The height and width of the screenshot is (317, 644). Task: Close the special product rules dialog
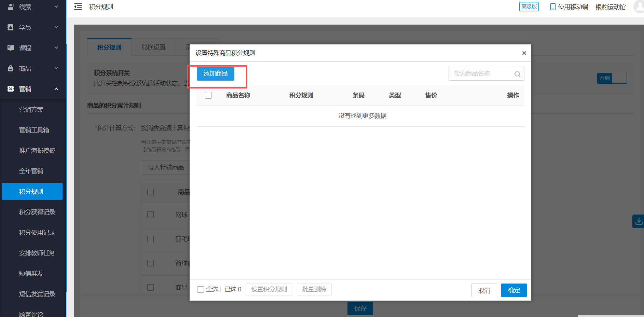[x=524, y=53]
